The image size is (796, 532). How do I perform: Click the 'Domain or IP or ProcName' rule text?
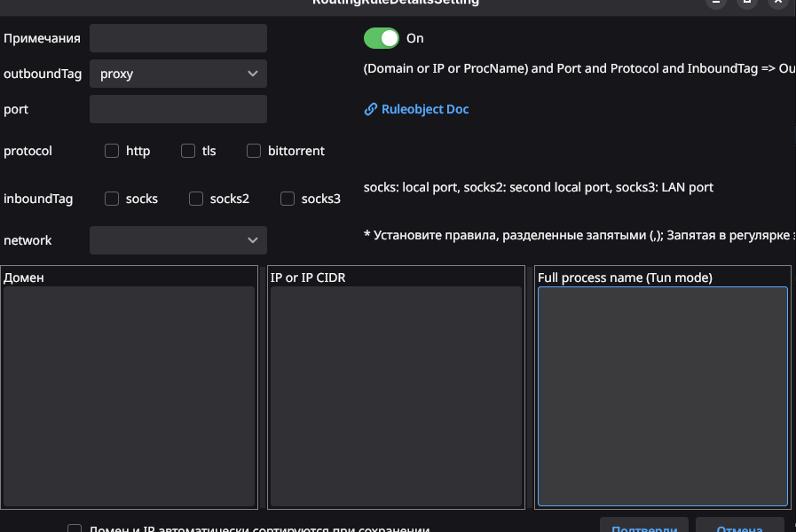tap(579, 68)
